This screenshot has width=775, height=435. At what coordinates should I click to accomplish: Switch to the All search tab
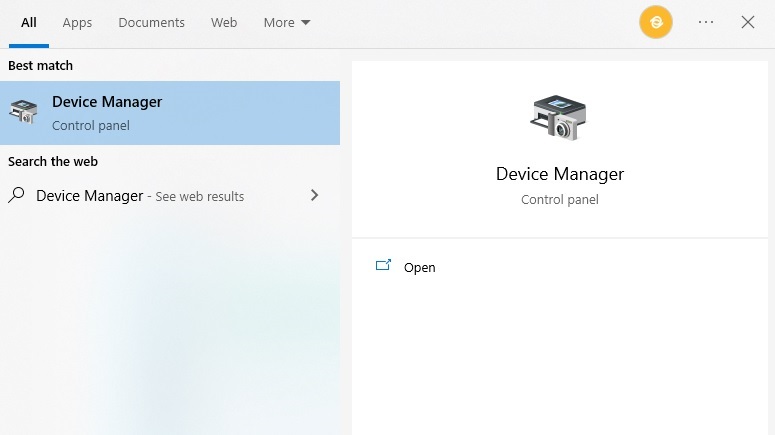(29, 23)
